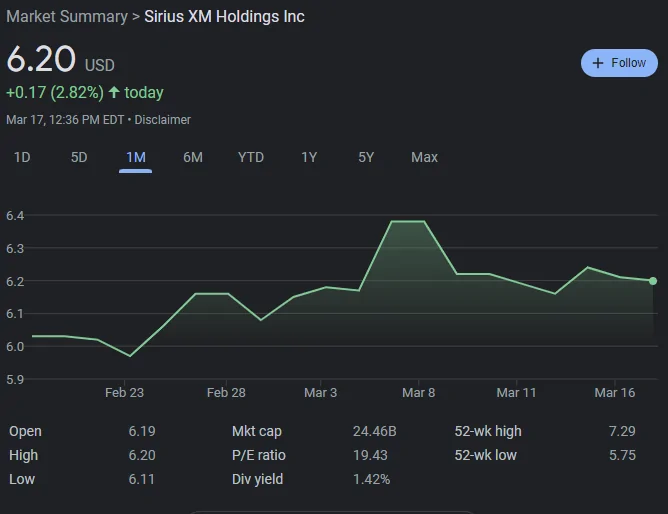Click the 52-wk high label
The height and width of the screenshot is (514, 668).
click(488, 431)
